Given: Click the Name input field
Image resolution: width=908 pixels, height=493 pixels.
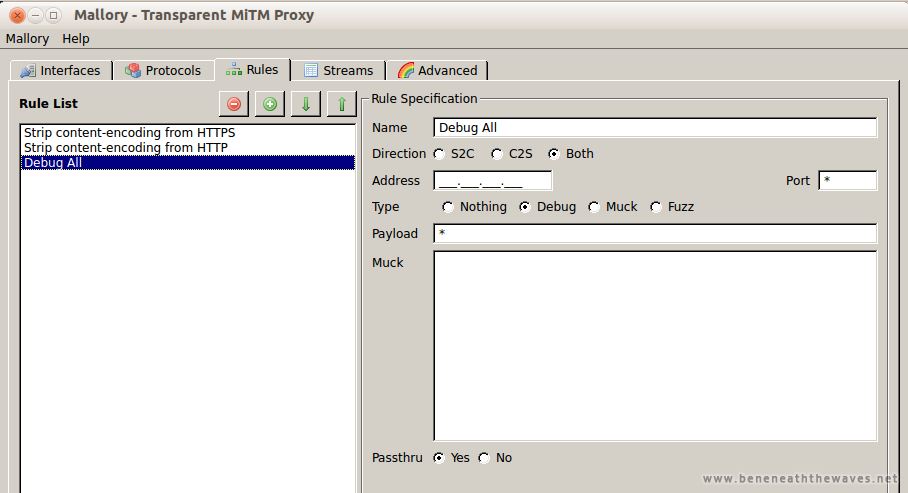Looking at the screenshot, I should point(655,127).
